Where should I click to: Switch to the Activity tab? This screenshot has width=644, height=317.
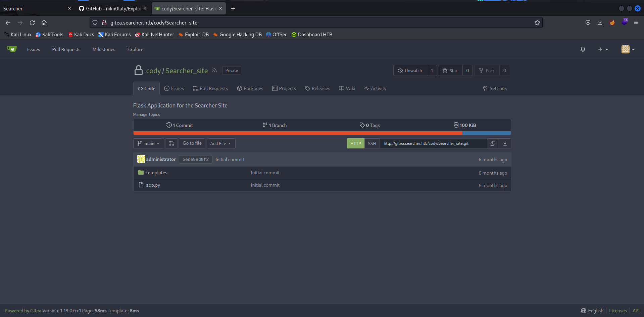[x=375, y=88]
